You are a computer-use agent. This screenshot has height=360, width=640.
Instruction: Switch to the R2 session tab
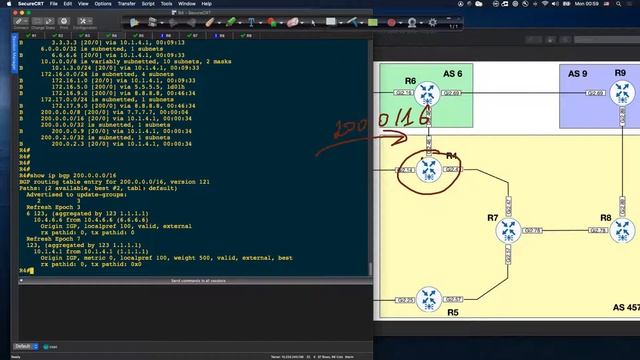coord(58,36)
